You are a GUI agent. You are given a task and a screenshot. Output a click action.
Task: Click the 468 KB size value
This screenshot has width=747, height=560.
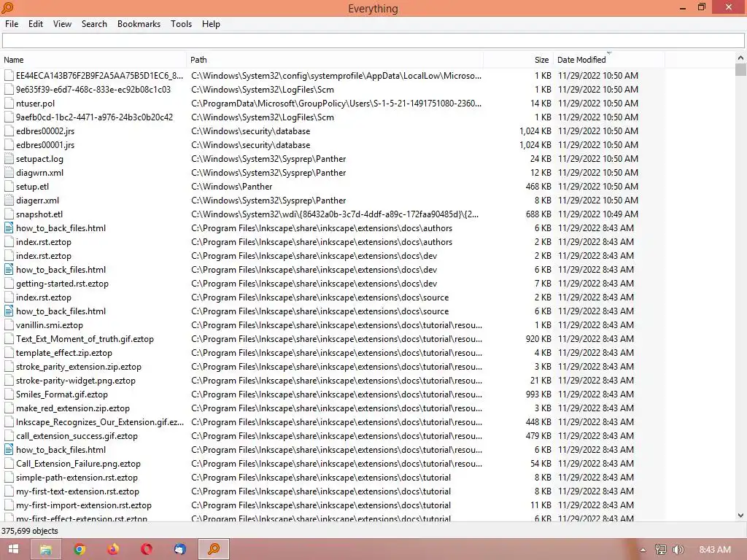click(x=538, y=186)
